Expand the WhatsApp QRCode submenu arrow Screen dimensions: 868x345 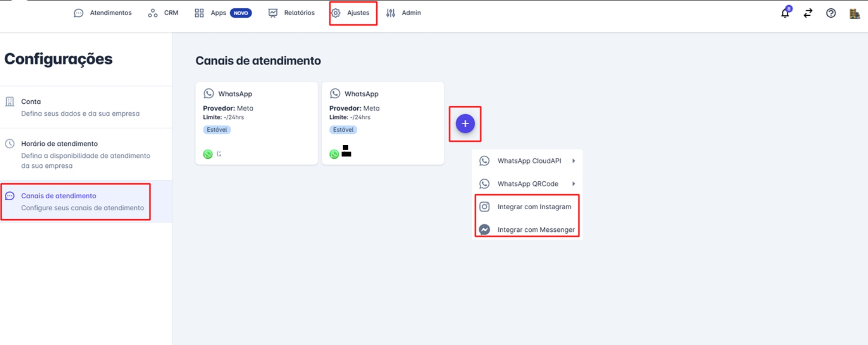573,184
